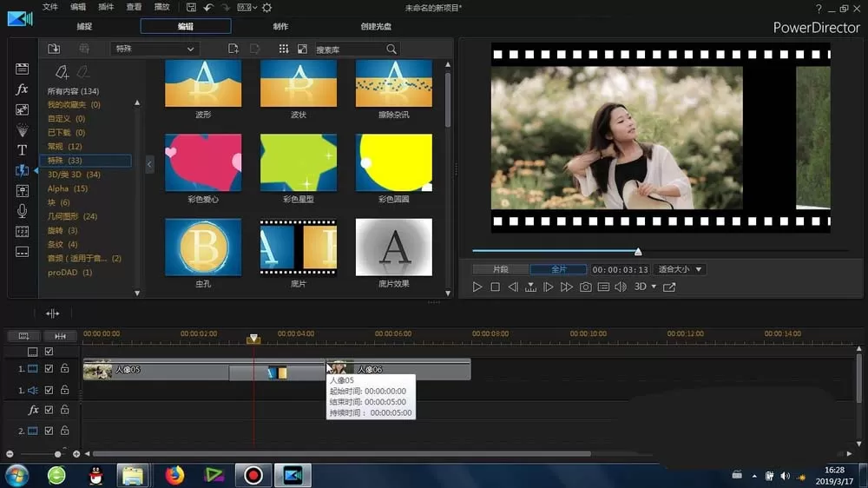
Task: Undock the preview window icon
Action: pyautogui.click(x=669, y=287)
